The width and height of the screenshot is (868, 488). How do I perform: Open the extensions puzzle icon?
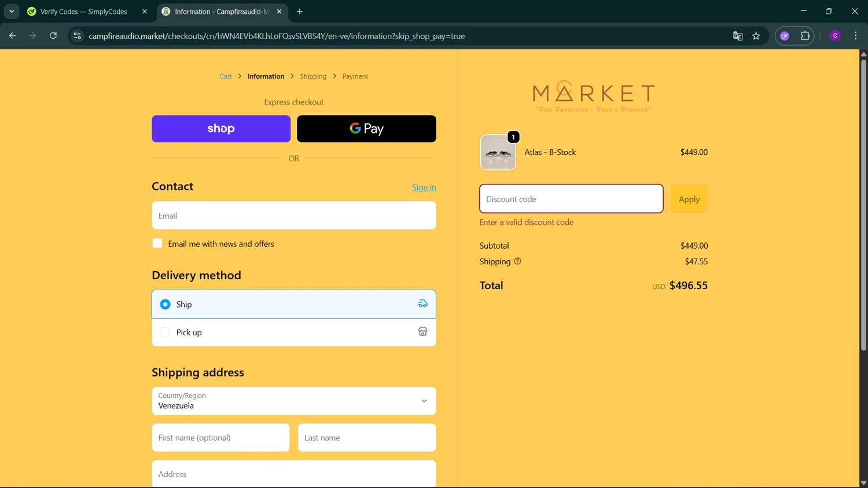tap(805, 36)
